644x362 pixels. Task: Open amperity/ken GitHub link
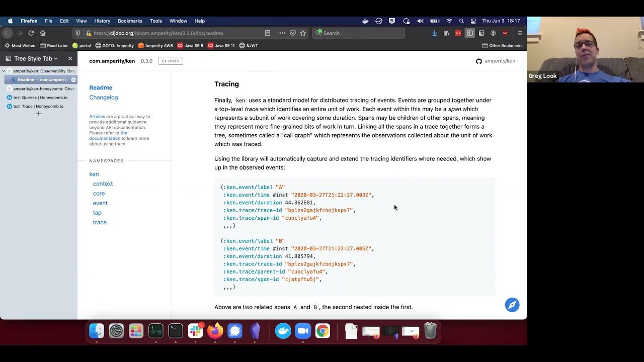tap(496, 61)
